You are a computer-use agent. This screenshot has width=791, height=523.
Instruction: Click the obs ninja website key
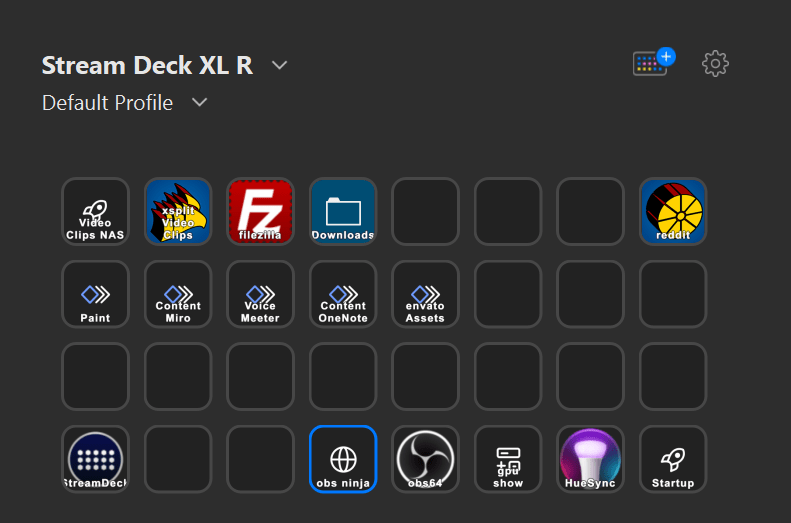pos(343,459)
